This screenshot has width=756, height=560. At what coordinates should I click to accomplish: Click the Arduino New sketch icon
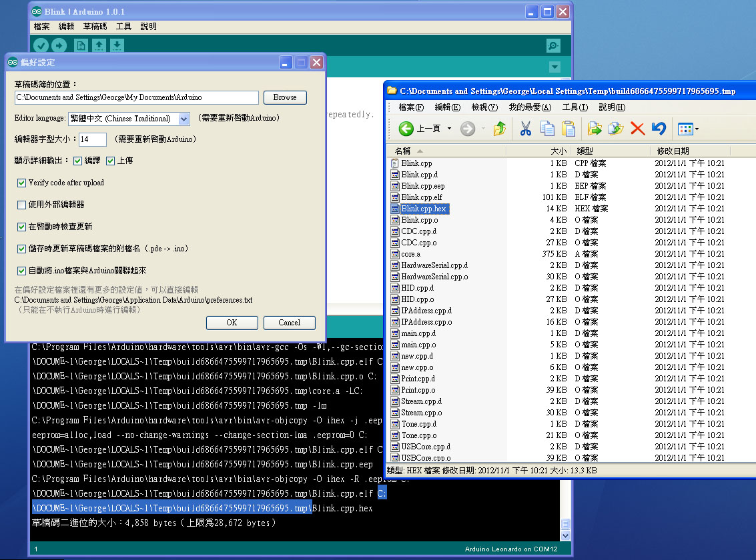(81, 45)
